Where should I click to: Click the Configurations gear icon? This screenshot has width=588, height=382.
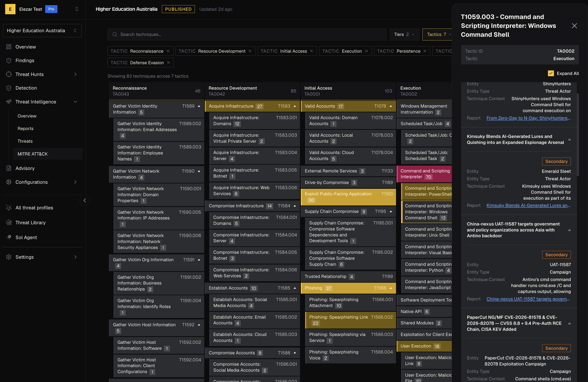click(9, 182)
